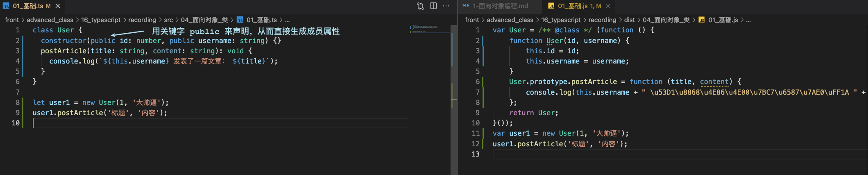Click 'User.prototype.postArticle' in JS file
Image resolution: width=868 pixels, height=175 pixels.
(563, 82)
